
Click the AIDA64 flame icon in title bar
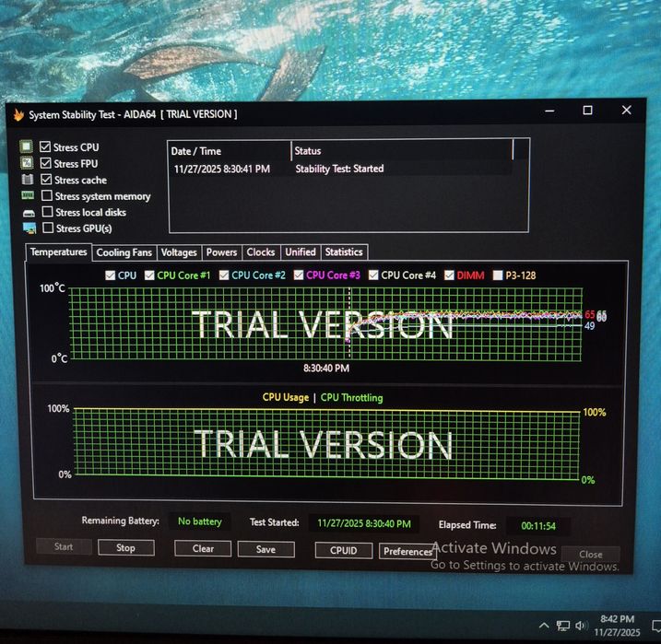(18, 114)
